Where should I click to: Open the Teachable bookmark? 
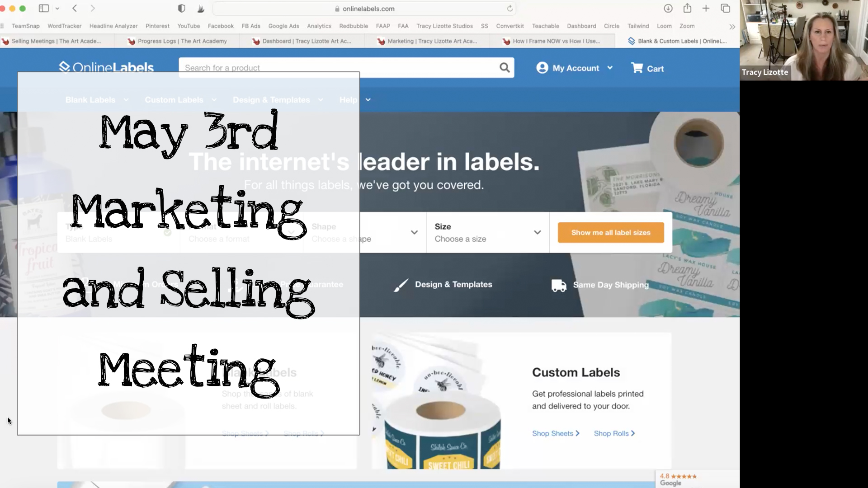pyautogui.click(x=545, y=26)
